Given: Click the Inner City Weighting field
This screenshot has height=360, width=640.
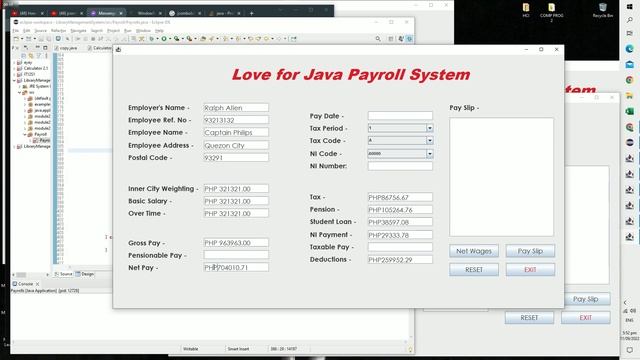Looking at the screenshot, I should click(236, 189).
